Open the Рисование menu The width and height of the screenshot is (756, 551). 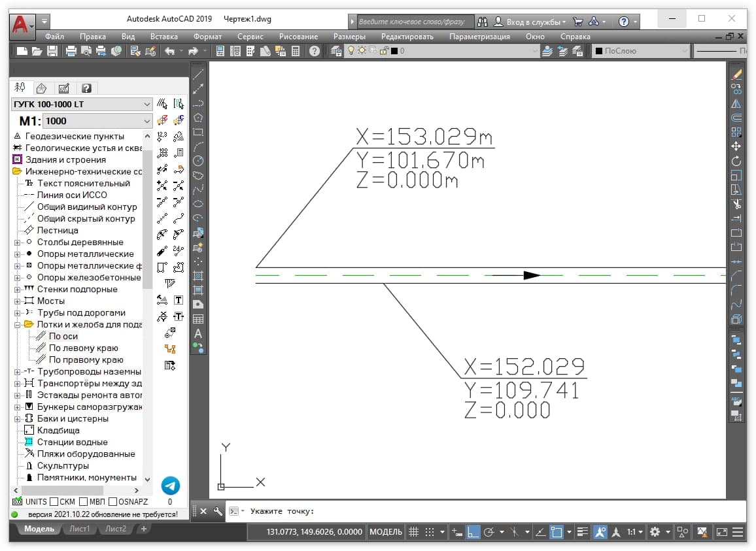pos(298,37)
